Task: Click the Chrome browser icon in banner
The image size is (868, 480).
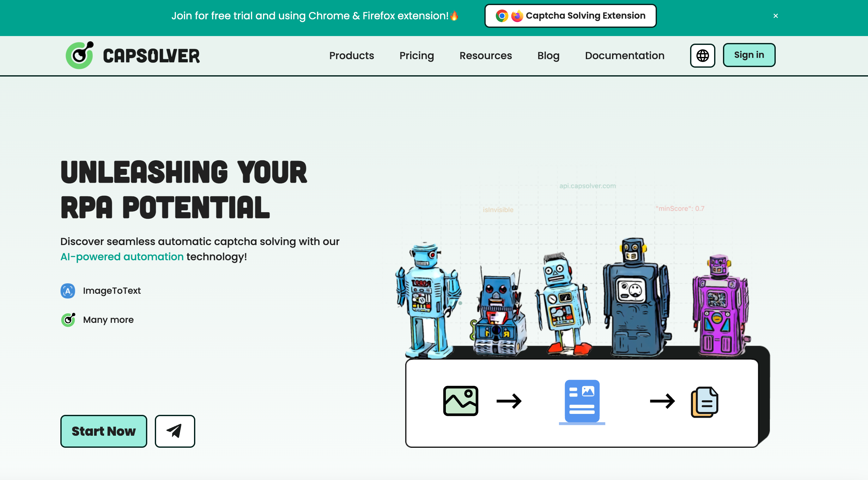Action: [x=502, y=16]
